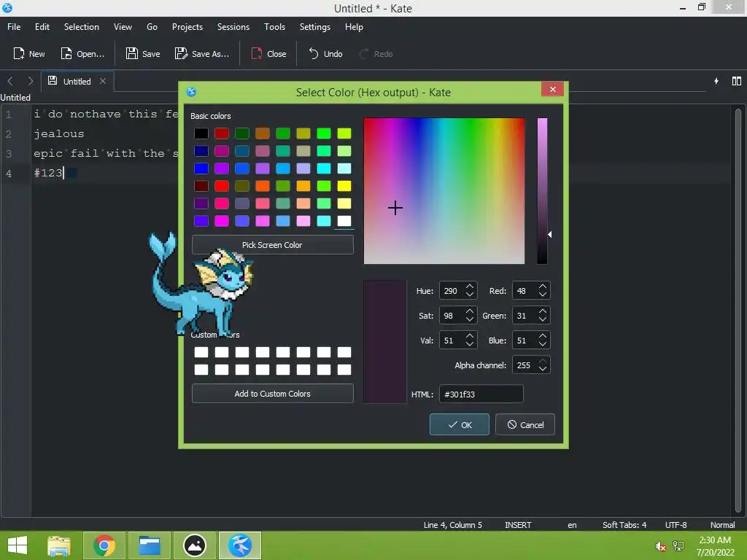Open File Explorer libraries taskbar icon

click(59, 545)
